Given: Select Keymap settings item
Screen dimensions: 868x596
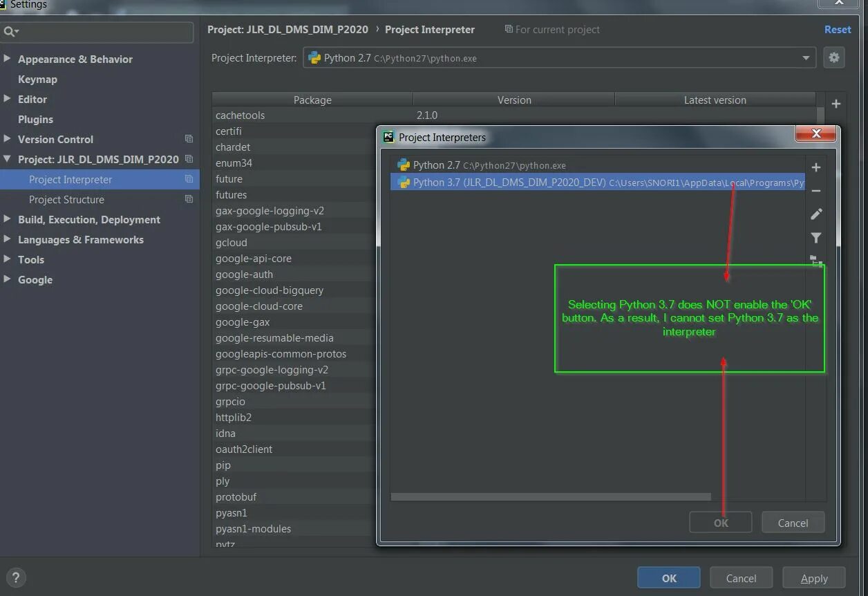Looking at the screenshot, I should click(37, 79).
